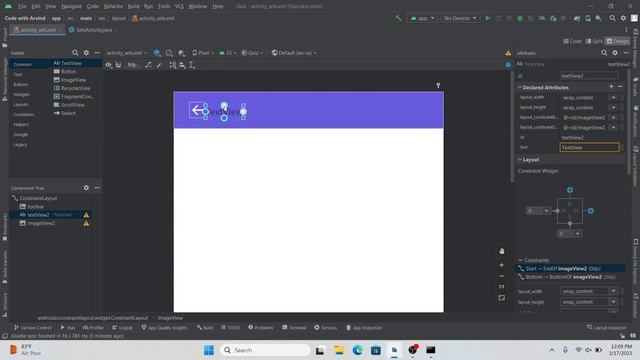Click the night mode selector icon
Screen dimensions: 640x360
coord(181,53)
